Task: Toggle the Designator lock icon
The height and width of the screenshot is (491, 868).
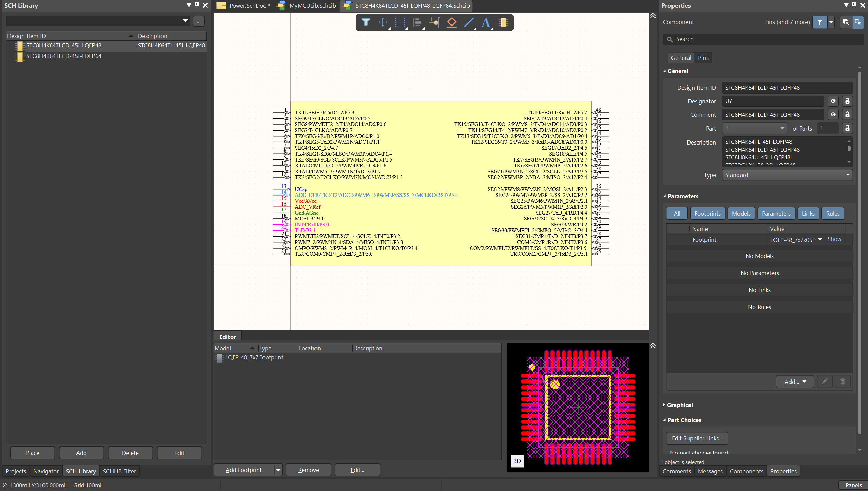Action: click(847, 101)
